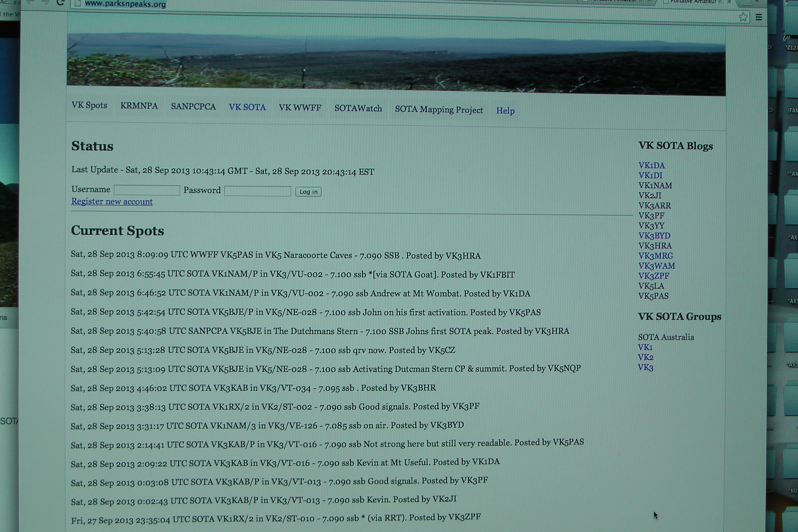Click the browser reload icon
Viewport: 798px width, 532px height.
click(x=60, y=3)
